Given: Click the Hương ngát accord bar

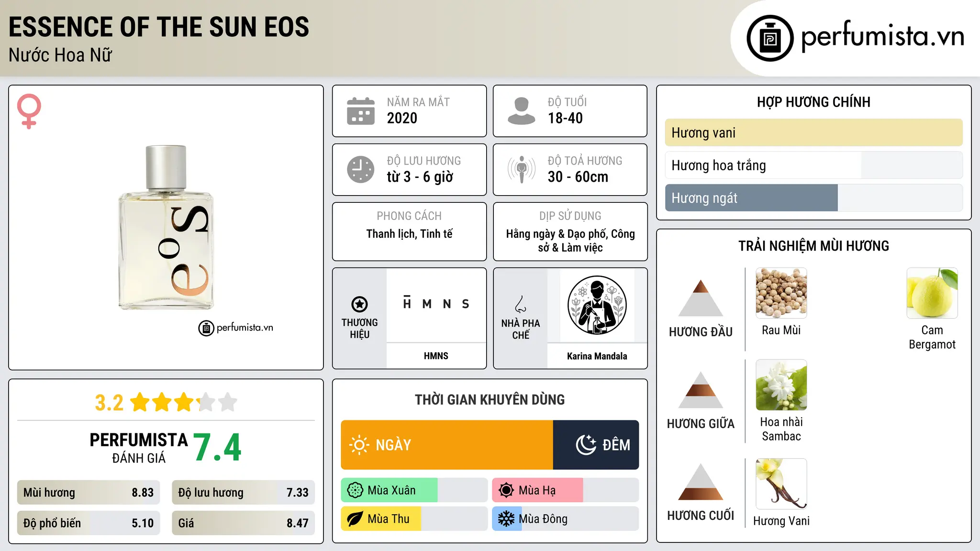Looking at the screenshot, I should 813,198.
